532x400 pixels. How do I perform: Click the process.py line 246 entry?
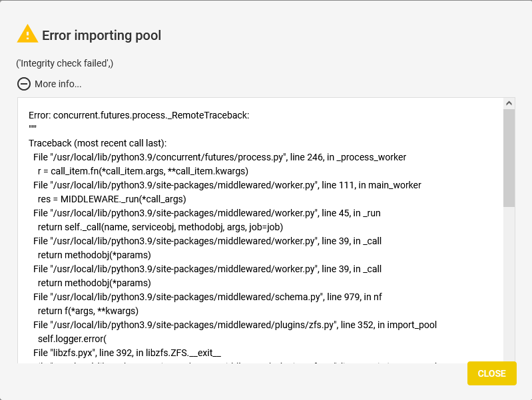tap(220, 157)
